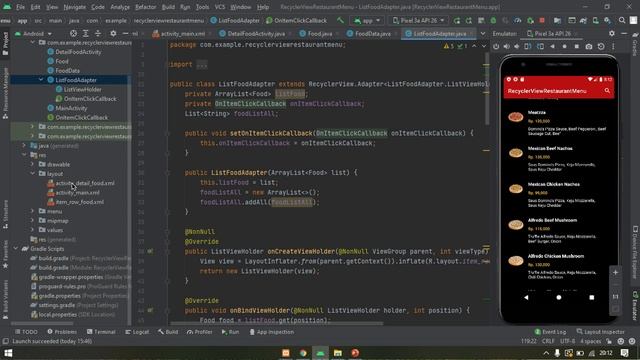Image resolution: width=640 pixels, height=360 pixels.
Task: Open the Profiler tool window
Action: (x=200, y=332)
